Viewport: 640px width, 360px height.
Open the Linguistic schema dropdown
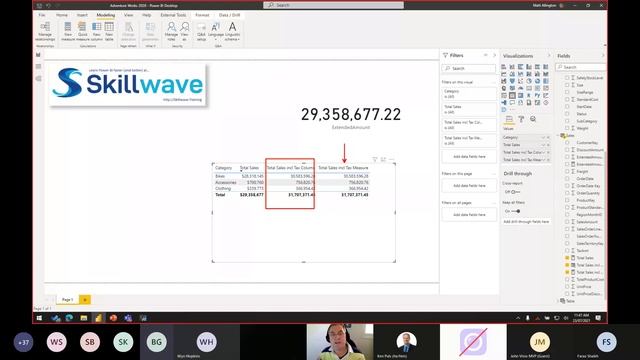(x=232, y=31)
